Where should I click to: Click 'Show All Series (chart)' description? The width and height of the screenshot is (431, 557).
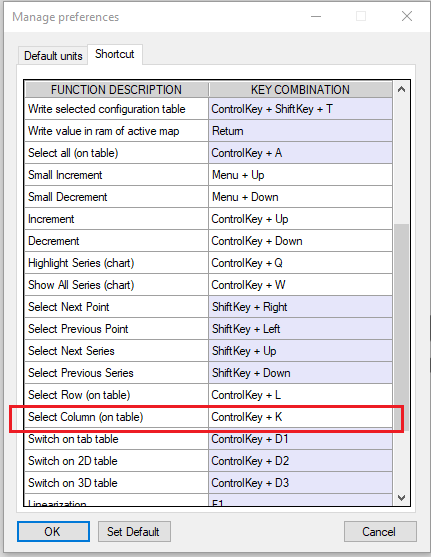(117, 285)
